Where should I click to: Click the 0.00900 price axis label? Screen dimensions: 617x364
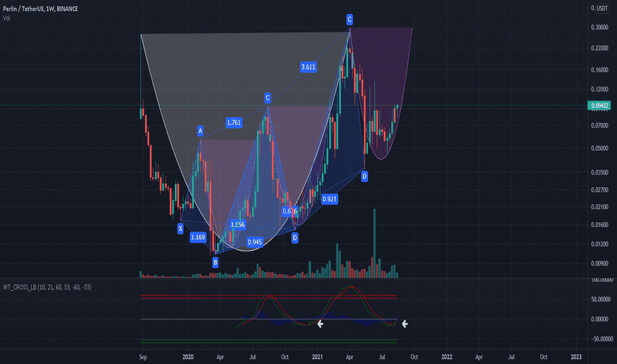(x=599, y=263)
